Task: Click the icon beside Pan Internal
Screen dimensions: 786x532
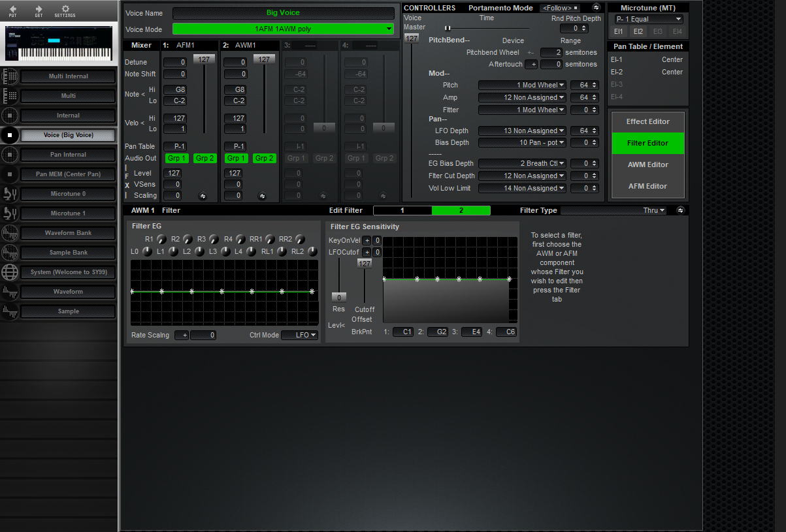Action: (x=10, y=155)
